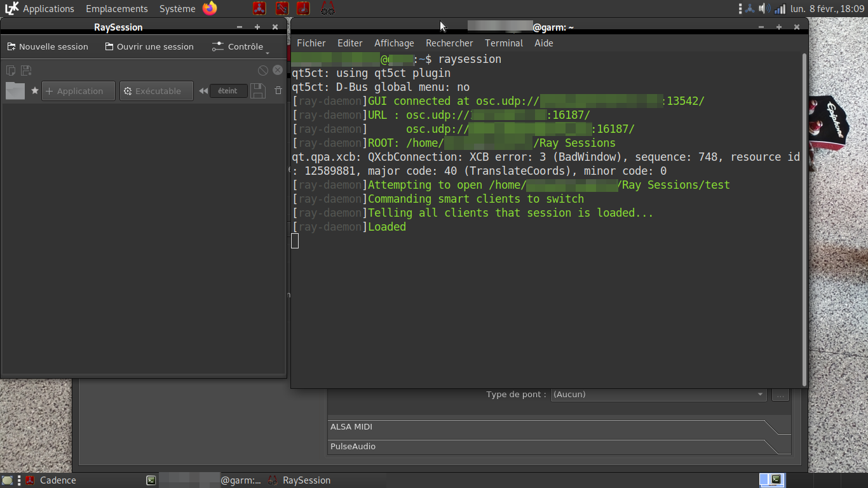Screen dimensions: 868x488
Task: Click the Nouvelle session button
Action: click(x=48, y=46)
